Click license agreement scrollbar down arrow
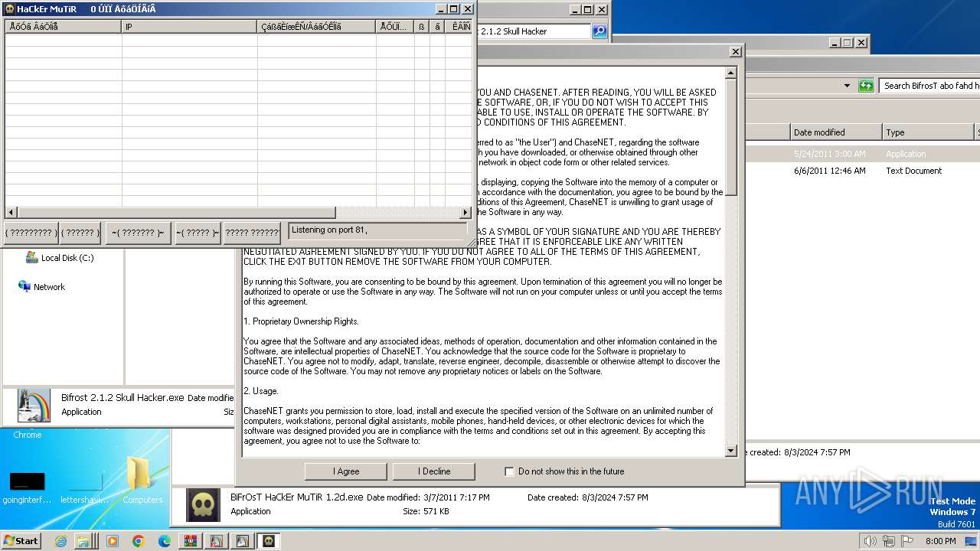The width and height of the screenshot is (980, 551). [730, 450]
